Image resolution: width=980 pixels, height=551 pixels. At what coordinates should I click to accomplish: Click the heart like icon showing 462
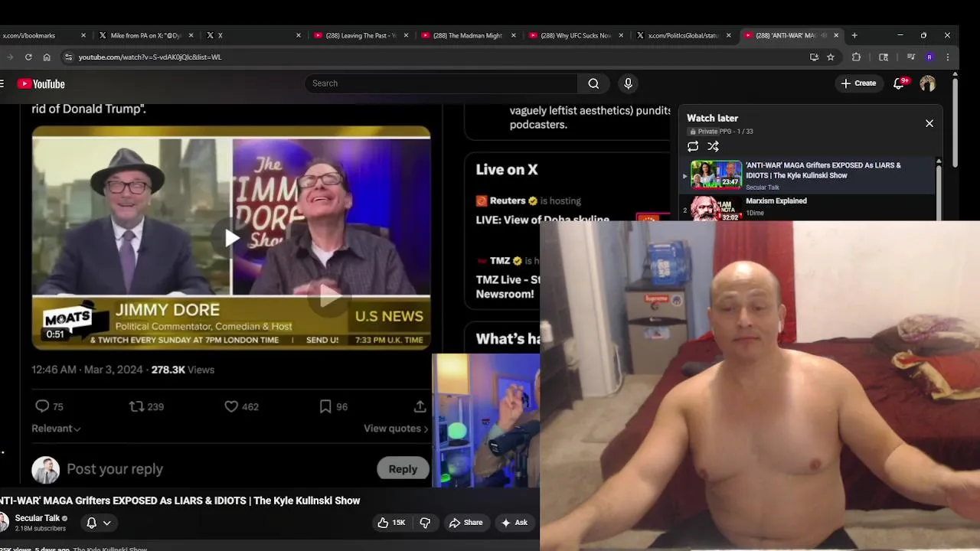[x=231, y=406]
